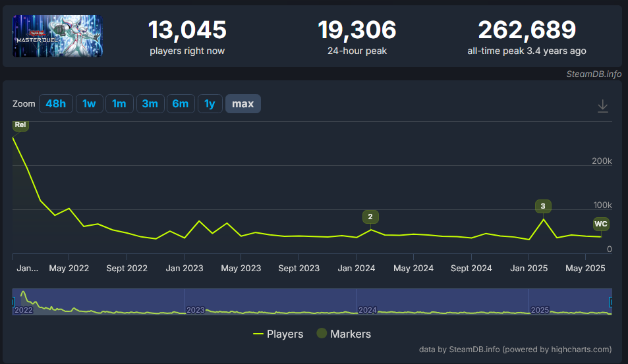The image size is (628, 364).
Task: Click the May 2023 axis label
Action: click(x=241, y=269)
